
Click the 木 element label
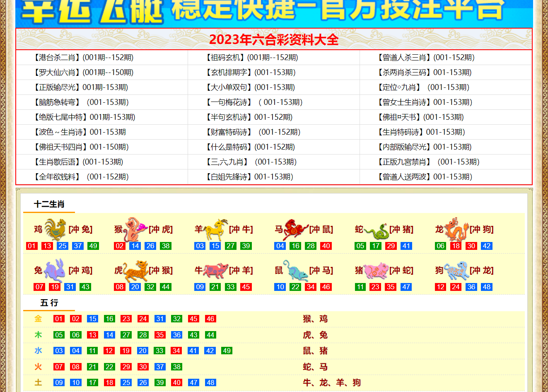pos(38,335)
